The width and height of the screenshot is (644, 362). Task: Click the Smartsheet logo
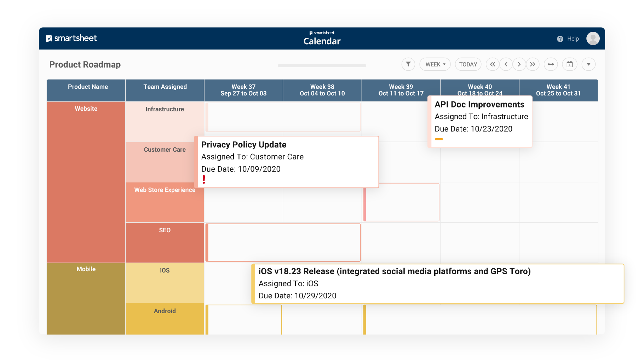coord(71,38)
